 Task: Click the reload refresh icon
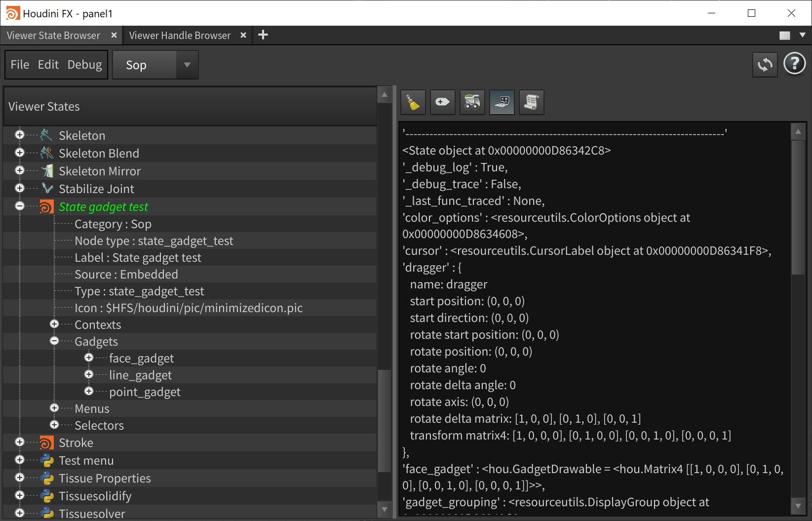pos(765,65)
